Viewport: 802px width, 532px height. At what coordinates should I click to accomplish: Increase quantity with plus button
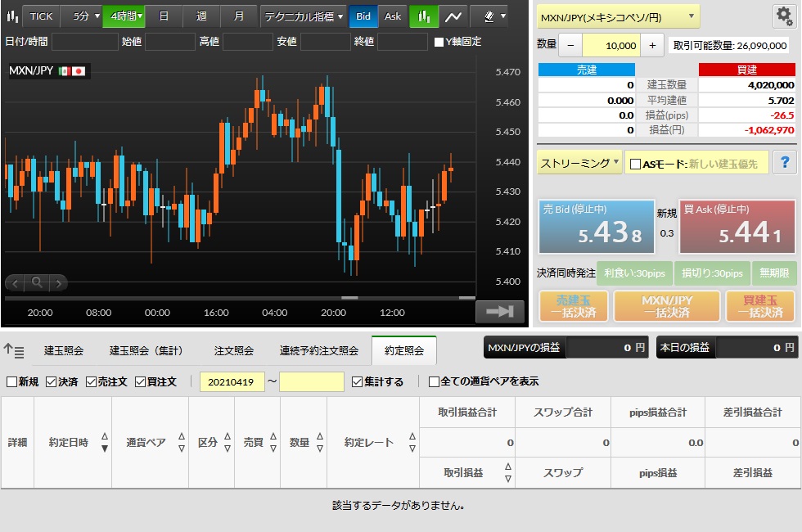tap(652, 46)
